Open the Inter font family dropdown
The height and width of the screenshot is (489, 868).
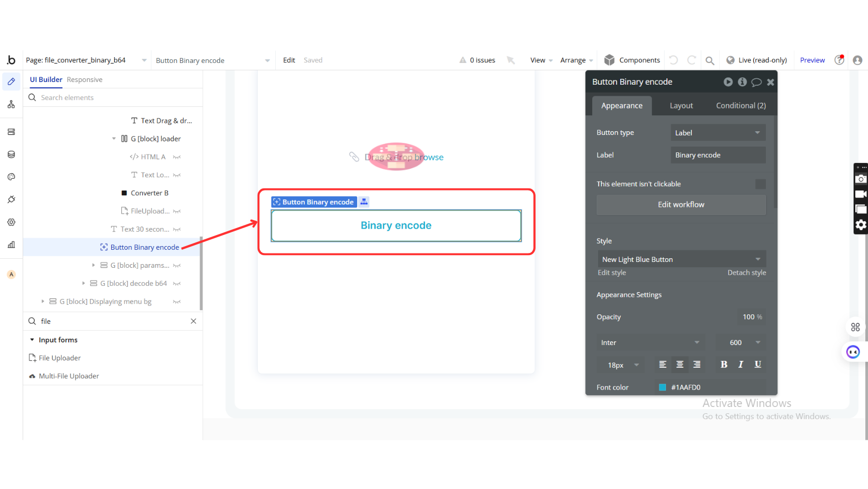650,342
